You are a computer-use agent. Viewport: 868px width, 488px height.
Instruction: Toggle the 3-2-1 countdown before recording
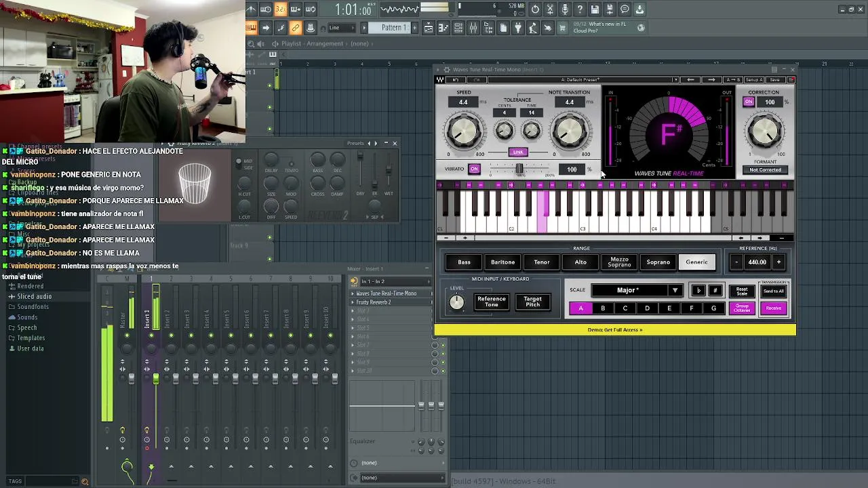click(x=281, y=9)
